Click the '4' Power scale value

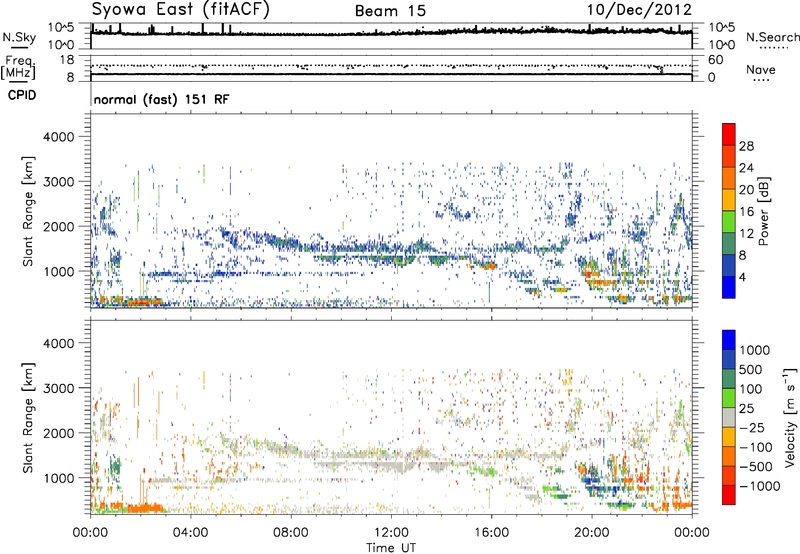pyautogui.click(x=742, y=277)
